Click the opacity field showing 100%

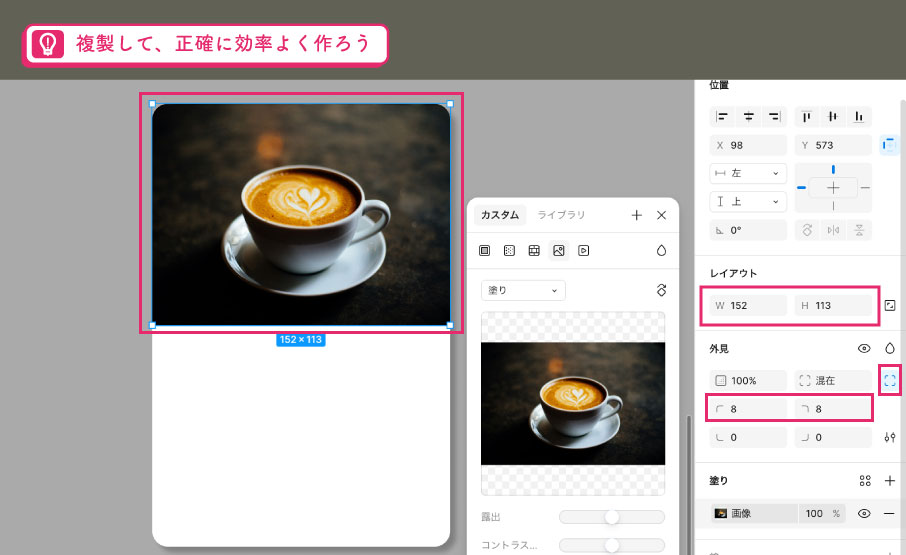click(748, 381)
